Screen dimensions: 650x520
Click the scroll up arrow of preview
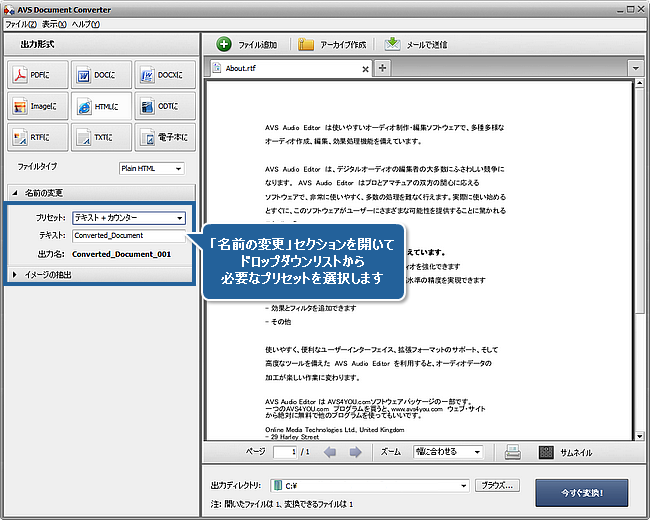point(639,83)
